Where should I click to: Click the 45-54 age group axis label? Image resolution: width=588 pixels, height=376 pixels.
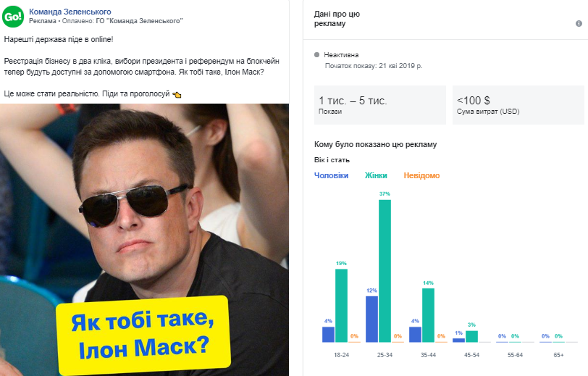(471, 355)
